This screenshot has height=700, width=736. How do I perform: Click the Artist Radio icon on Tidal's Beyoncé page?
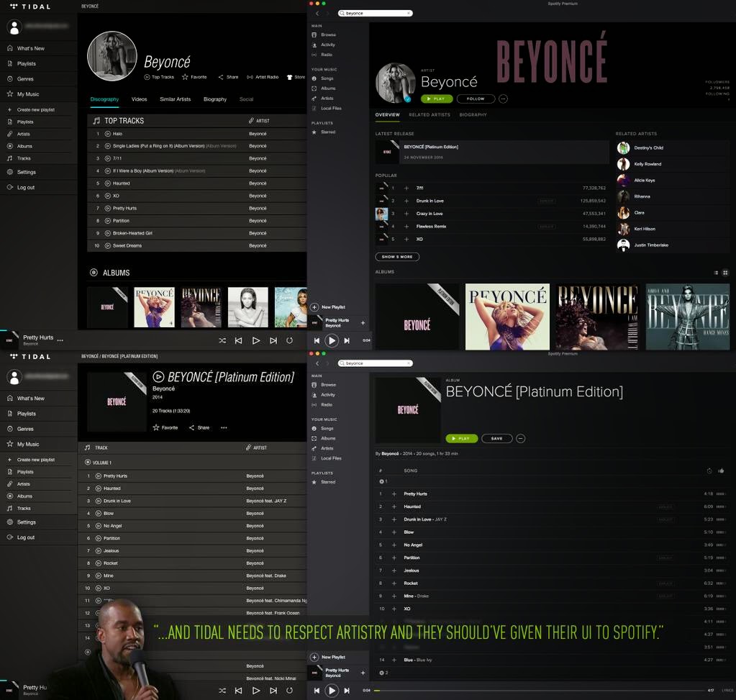[250, 77]
